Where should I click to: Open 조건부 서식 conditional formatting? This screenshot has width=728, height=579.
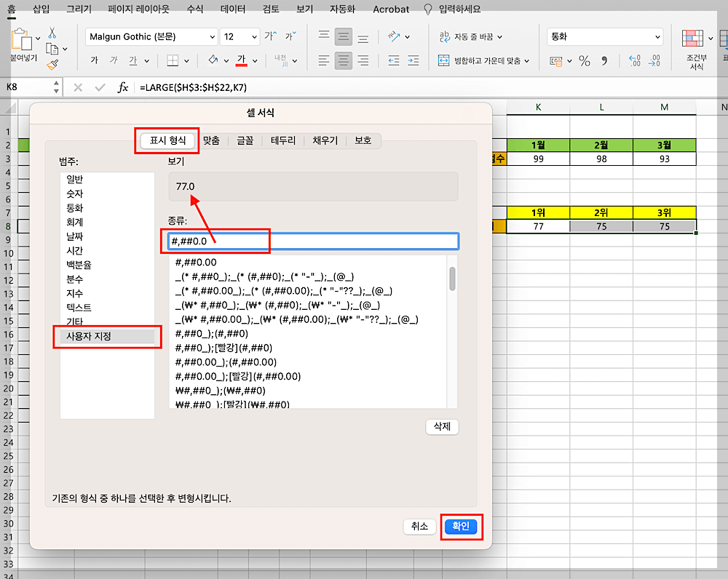(697, 49)
